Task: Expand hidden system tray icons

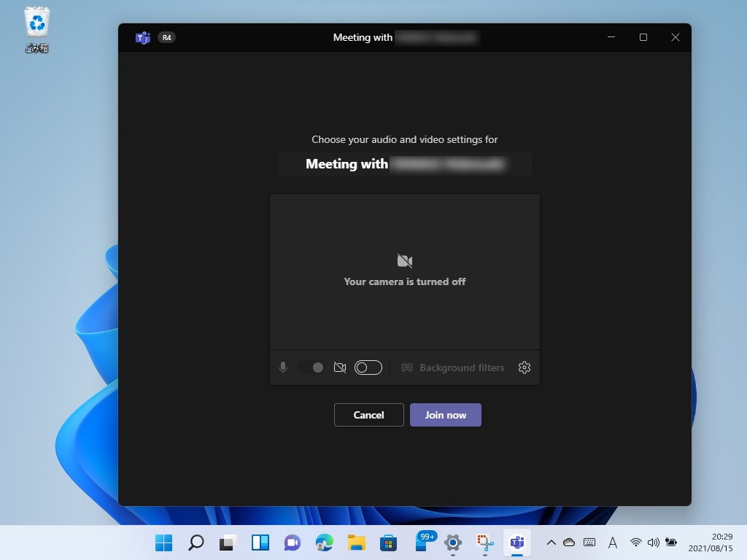Action: coord(552,542)
